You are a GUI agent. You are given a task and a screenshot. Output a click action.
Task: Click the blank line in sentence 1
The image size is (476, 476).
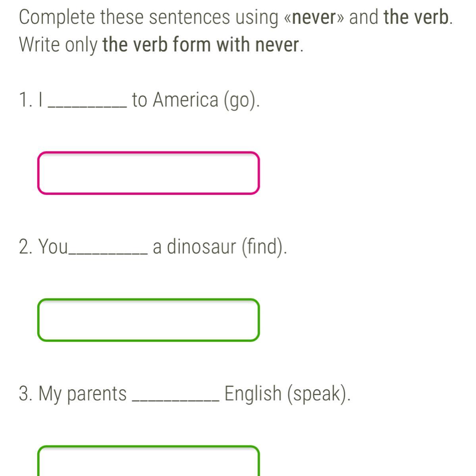pos(87,106)
